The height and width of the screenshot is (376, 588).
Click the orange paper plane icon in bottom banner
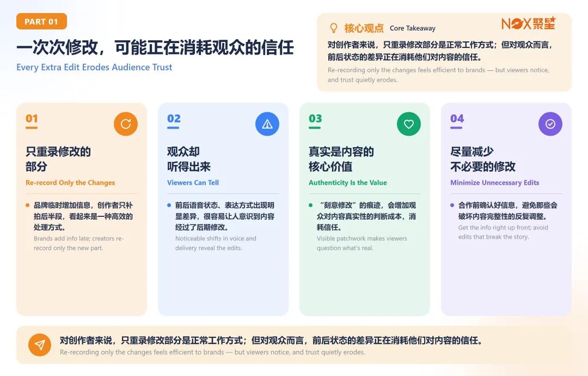[x=40, y=345]
